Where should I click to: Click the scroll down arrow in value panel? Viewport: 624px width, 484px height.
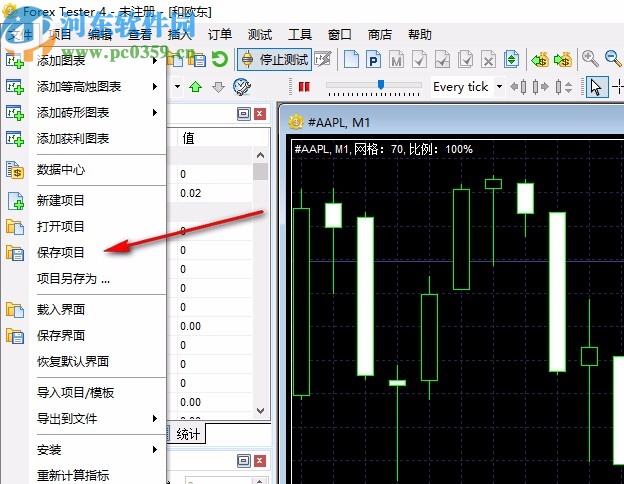(260, 410)
